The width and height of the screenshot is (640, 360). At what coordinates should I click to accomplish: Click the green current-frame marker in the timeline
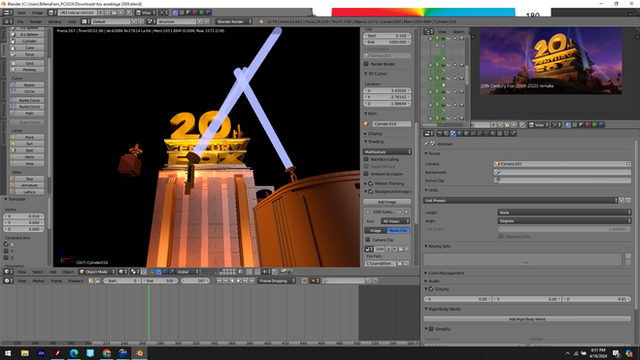(x=149, y=313)
